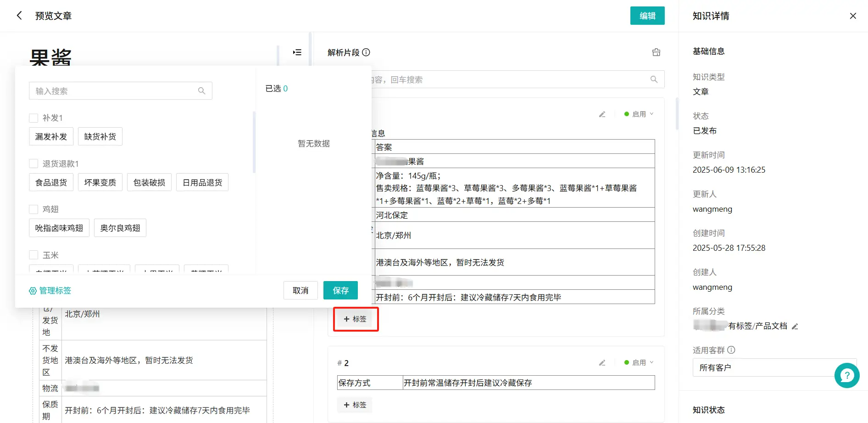
Task: Open the 启用 status dropdown of fragment 1
Action: pos(639,114)
